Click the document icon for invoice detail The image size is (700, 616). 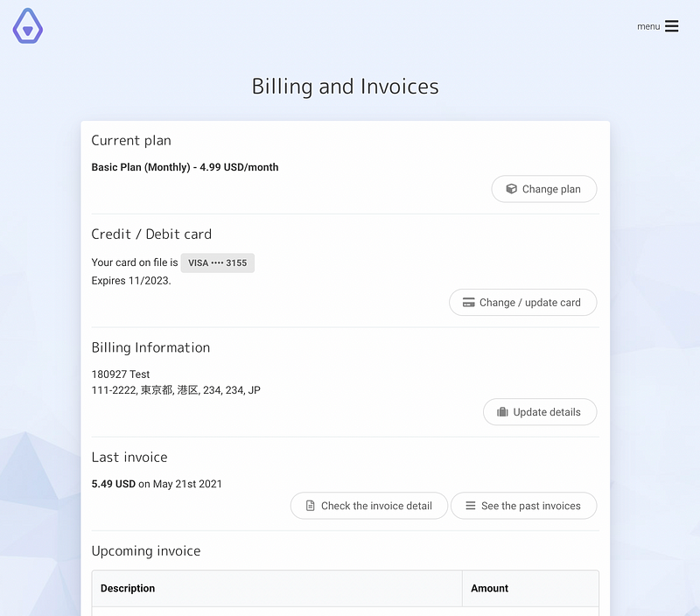pyautogui.click(x=310, y=505)
